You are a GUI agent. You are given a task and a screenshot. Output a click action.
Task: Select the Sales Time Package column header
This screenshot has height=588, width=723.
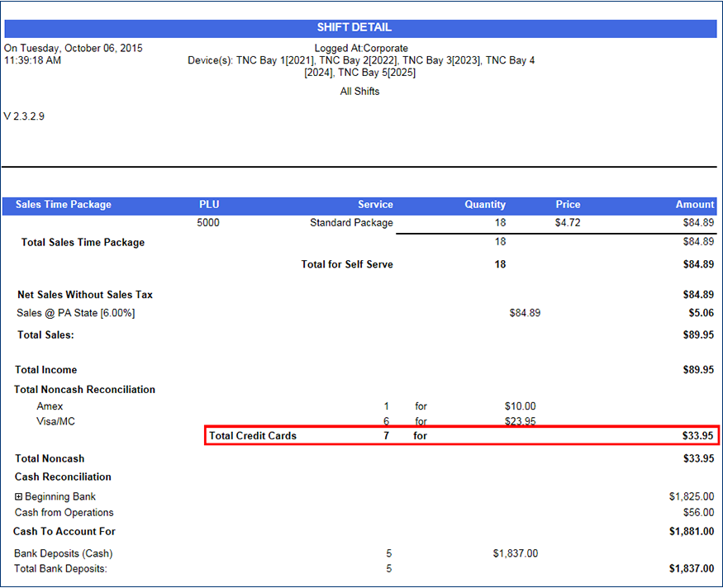point(64,205)
